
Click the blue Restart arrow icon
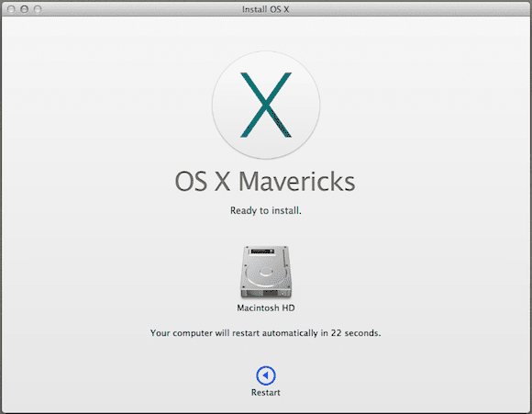coord(266,375)
